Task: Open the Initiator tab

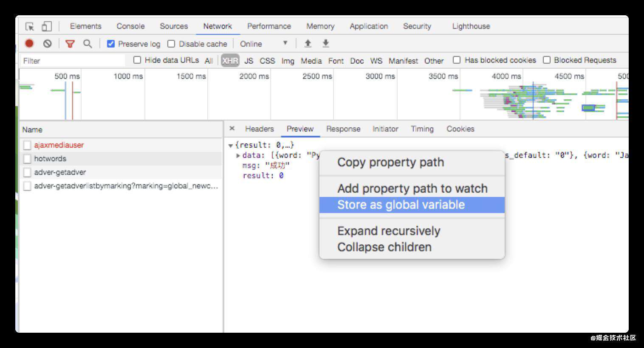Action: point(385,129)
